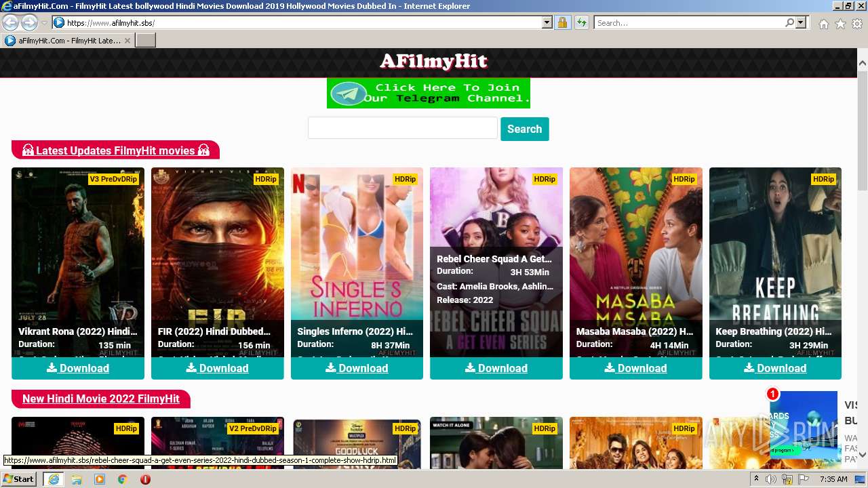Click the AFilmyHit site logo

tap(433, 61)
